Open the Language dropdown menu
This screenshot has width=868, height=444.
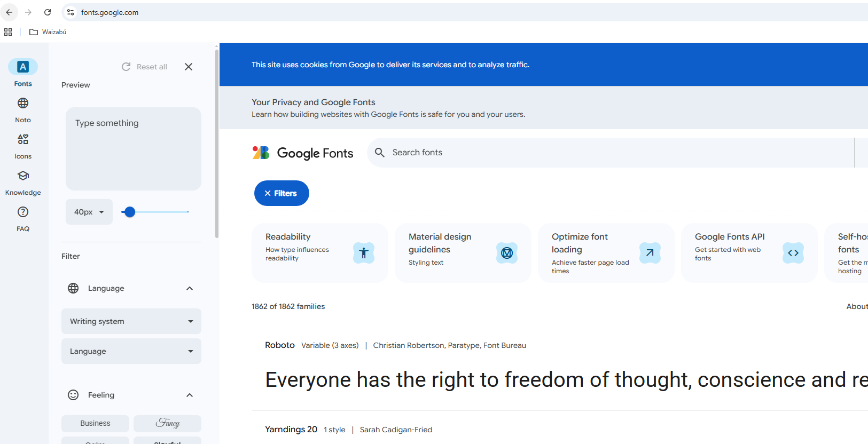point(131,351)
